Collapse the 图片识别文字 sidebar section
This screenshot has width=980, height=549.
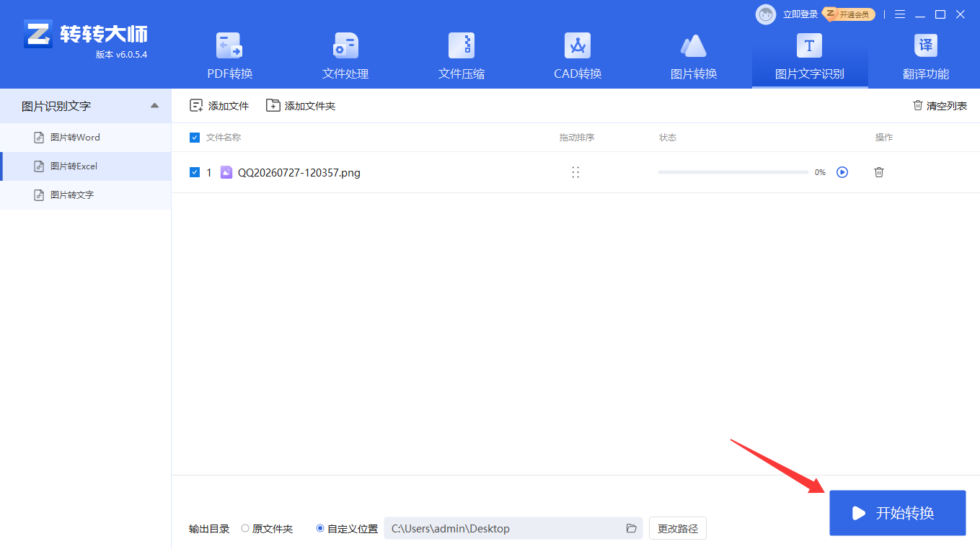154,106
